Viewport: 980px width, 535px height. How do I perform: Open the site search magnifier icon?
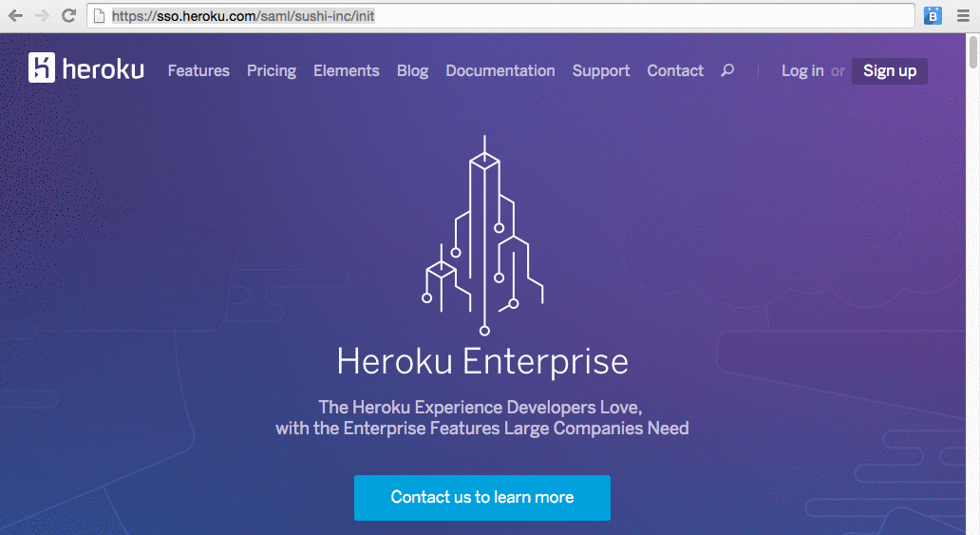click(727, 70)
